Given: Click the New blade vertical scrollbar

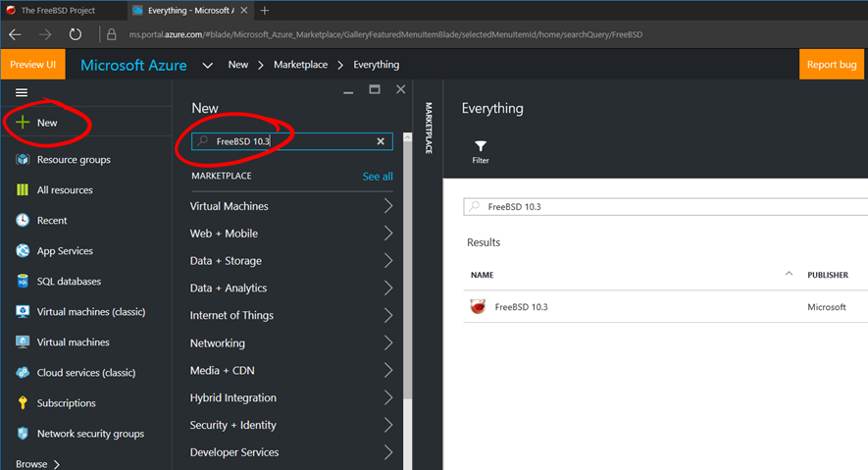Looking at the screenshot, I should 407,271.
